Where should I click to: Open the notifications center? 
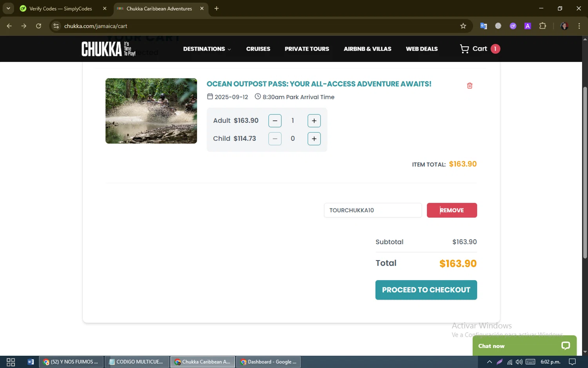point(572,362)
